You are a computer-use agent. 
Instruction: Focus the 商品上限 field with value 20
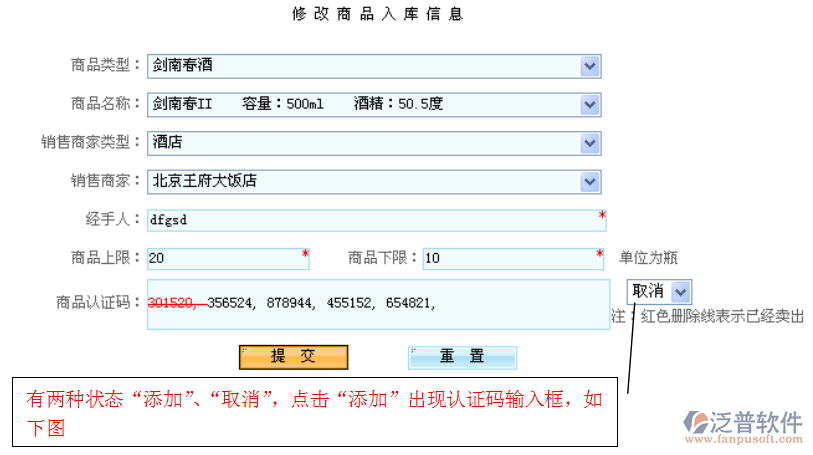coord(228,259)
